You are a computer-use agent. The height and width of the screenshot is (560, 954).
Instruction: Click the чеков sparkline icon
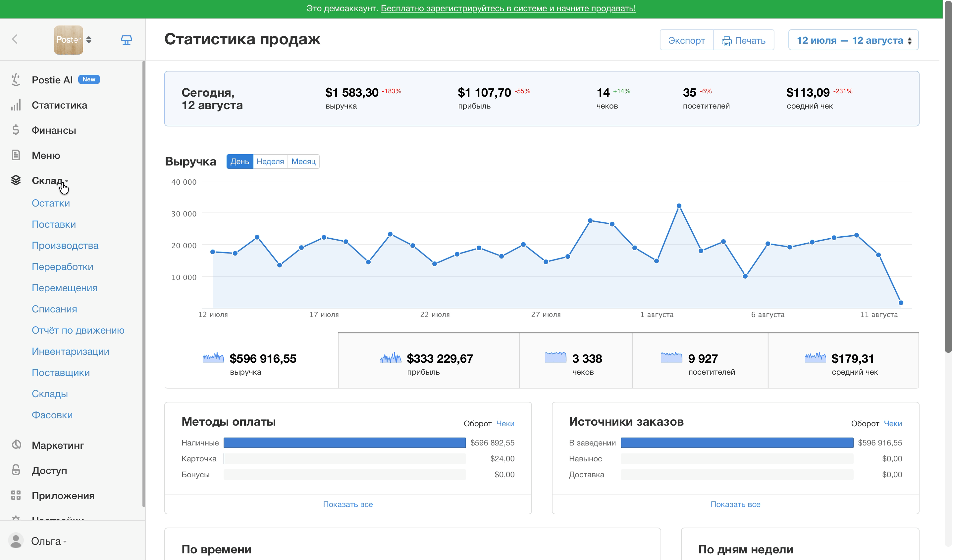coord(556,357)
